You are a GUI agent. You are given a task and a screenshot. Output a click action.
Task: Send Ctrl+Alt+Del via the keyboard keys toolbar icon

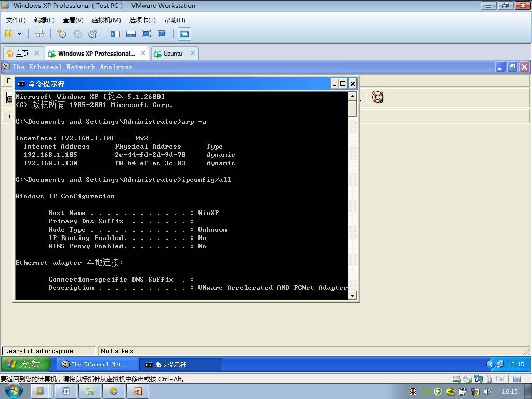pyautogui.click(x=39, y=34)
